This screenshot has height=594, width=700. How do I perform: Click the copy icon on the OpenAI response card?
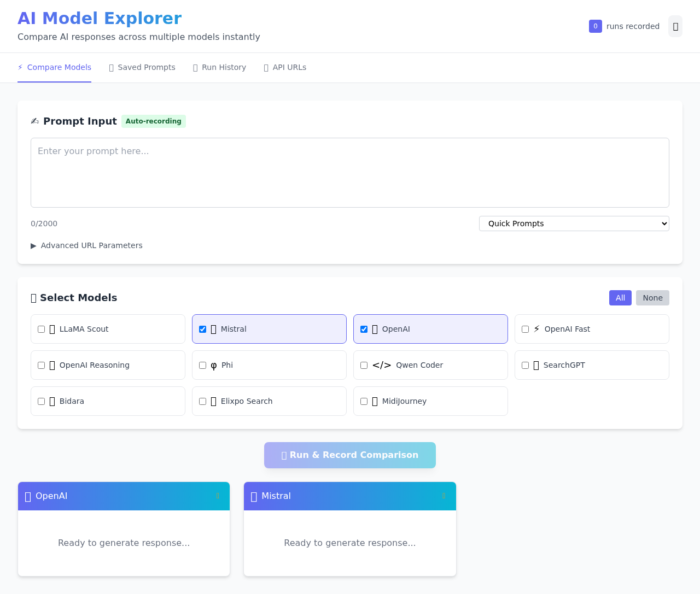217,496
